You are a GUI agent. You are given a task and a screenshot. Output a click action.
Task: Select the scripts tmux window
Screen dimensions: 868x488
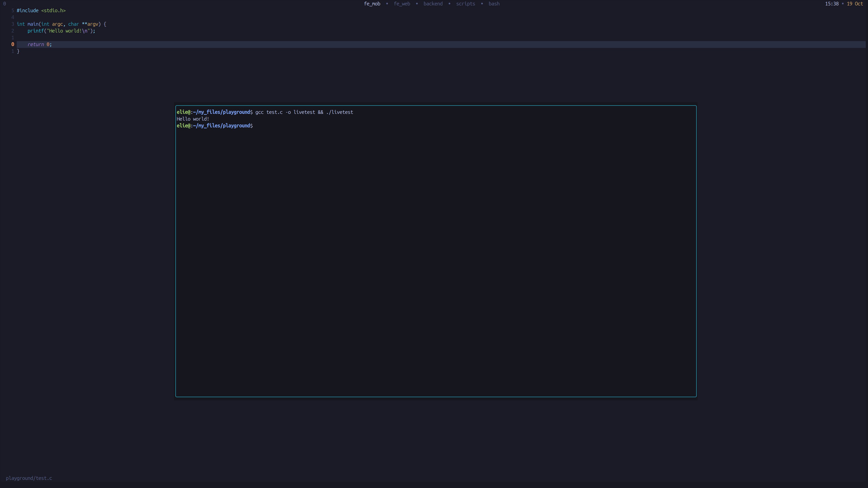pyautogui.click(x=465, y=4)
